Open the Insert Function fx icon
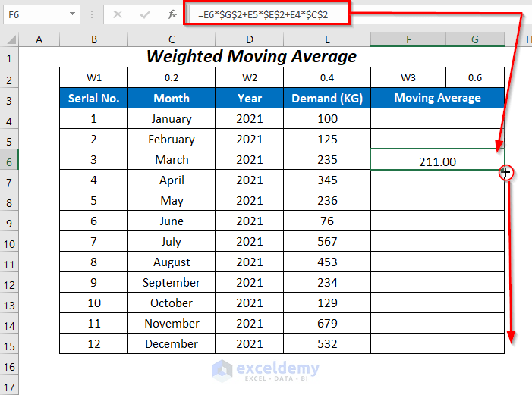The height and width of the screenshot is (395, 532). pos(172,14)
